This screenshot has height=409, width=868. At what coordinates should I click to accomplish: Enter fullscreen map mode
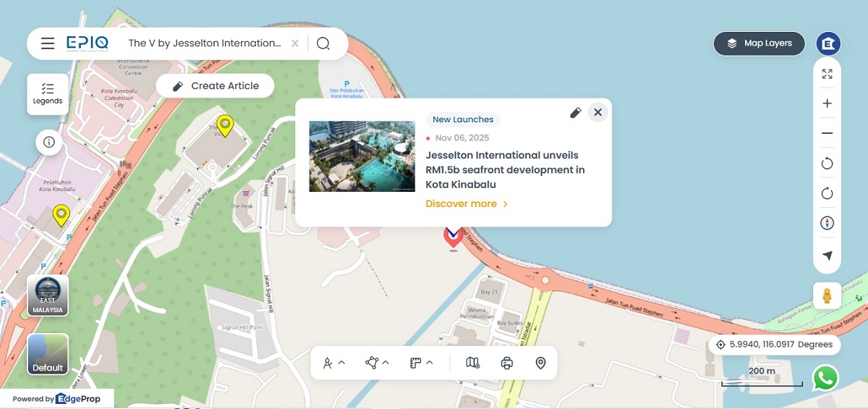(x=827, y=74)
